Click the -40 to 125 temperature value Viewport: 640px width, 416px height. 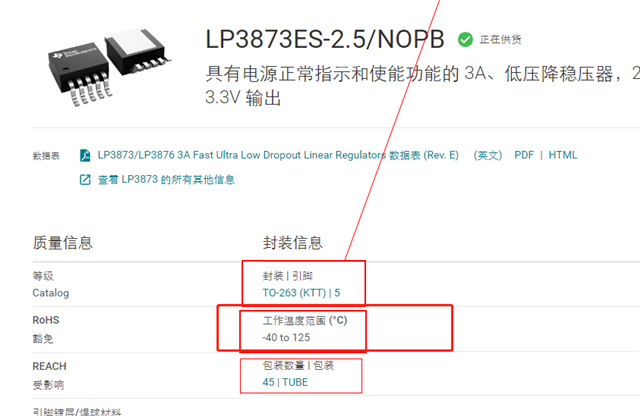tap(286, 338)
